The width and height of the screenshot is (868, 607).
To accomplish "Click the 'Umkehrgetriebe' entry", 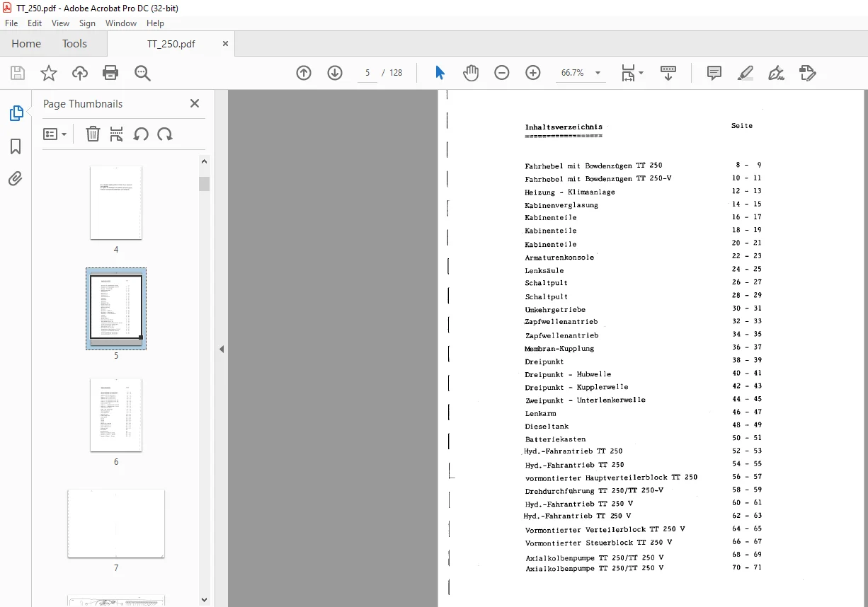I will (x=555, y=309).
